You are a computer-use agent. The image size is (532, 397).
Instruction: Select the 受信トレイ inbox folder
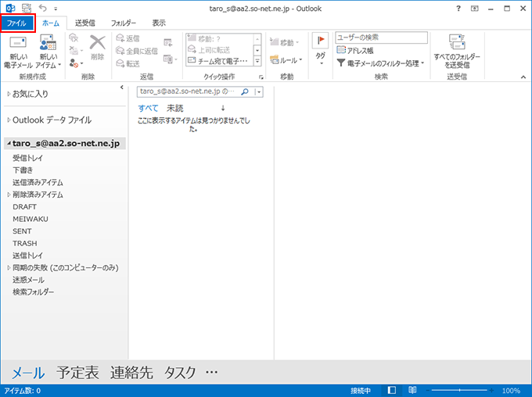click(x=27, y=158)
